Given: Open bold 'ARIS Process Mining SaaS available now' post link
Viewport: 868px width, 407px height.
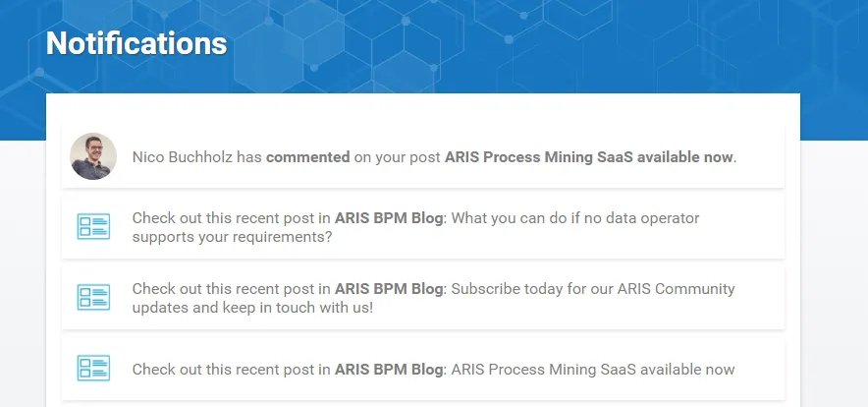Looking at the screenshot, I should point(589,157).
